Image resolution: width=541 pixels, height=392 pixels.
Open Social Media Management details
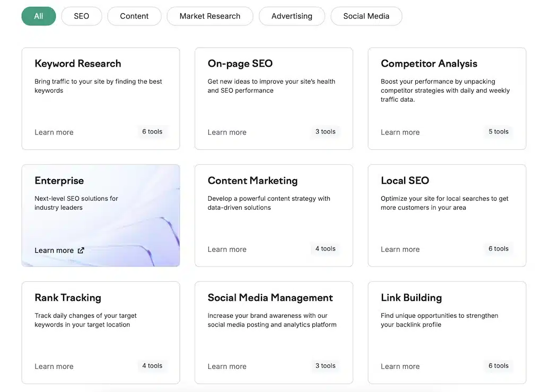[x=227, y=366]
